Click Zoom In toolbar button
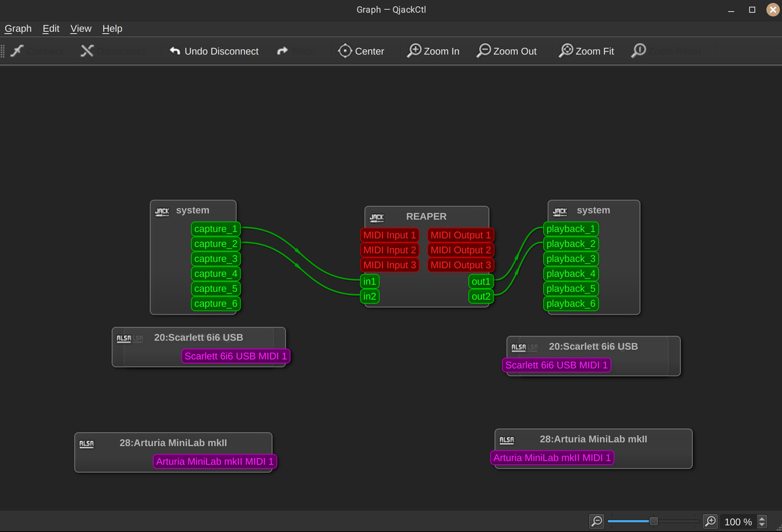The height and width of the screenshot is (532, 782). coord(433,51)
